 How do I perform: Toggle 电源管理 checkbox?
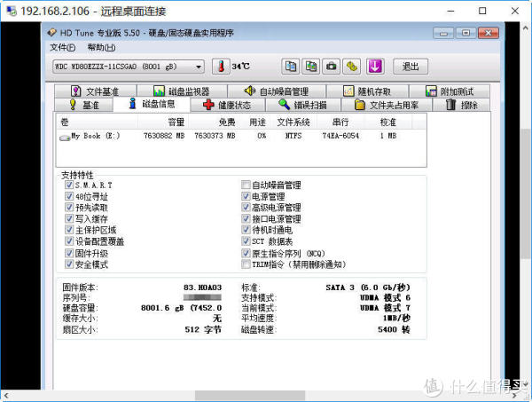click(246, 196)
